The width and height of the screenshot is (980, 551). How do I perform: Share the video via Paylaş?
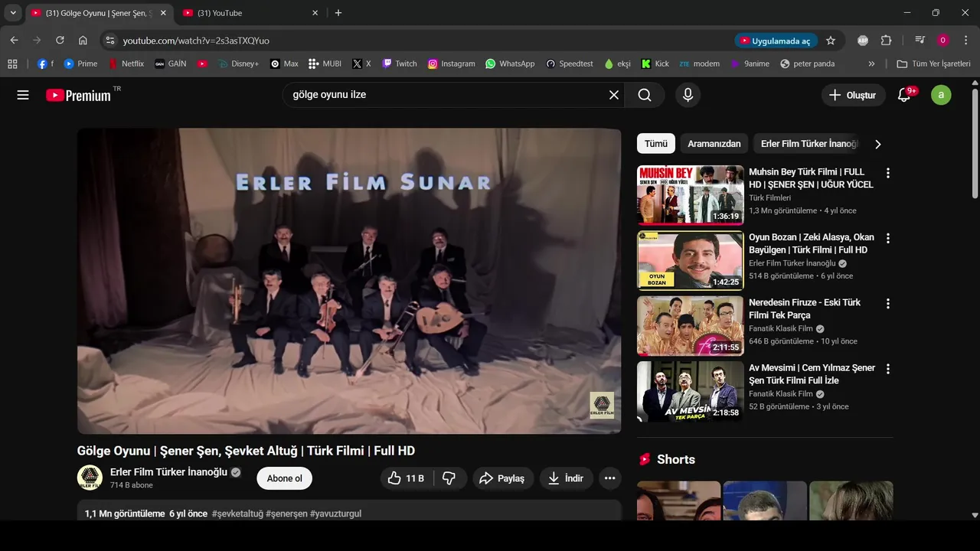click(x=502, y=478)
